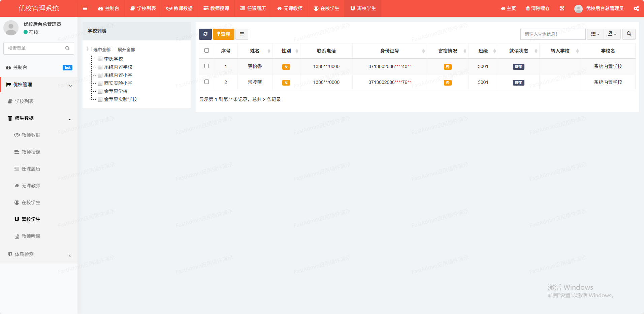Click the fullscreen toggle icon
The width and height of the screenshot is (644, 314).
[x=562, y=8]
